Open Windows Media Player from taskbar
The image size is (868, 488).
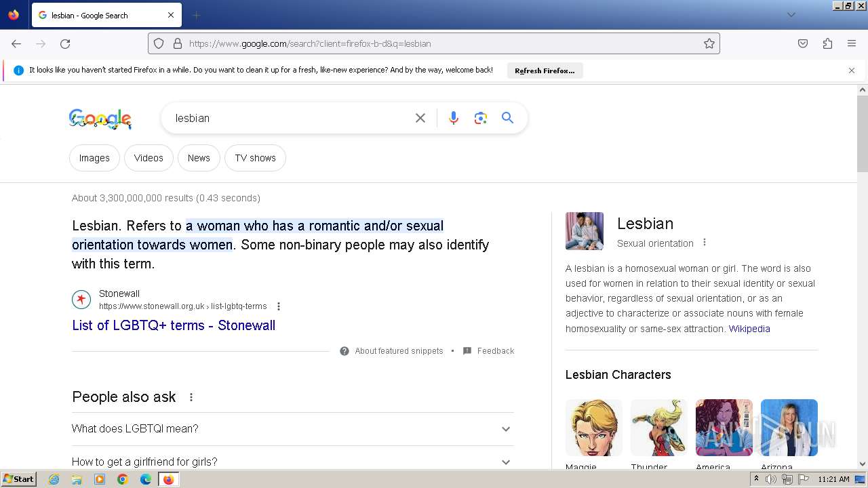coord(100,479)
